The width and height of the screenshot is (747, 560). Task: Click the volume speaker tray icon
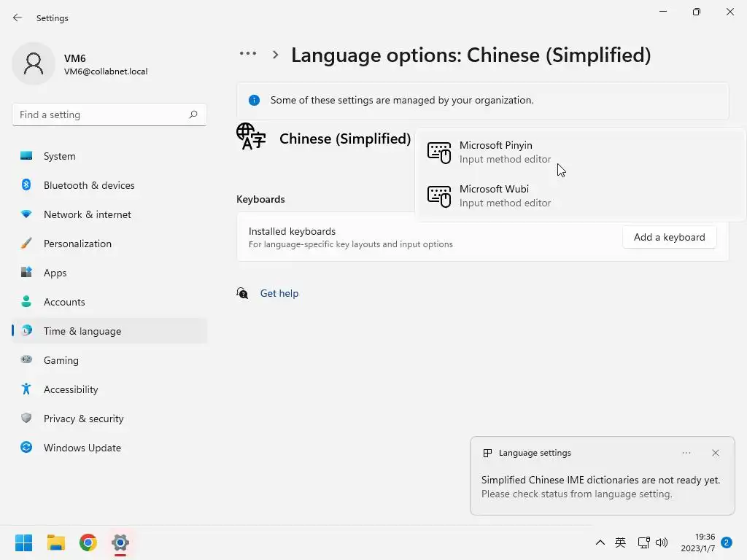661,542
